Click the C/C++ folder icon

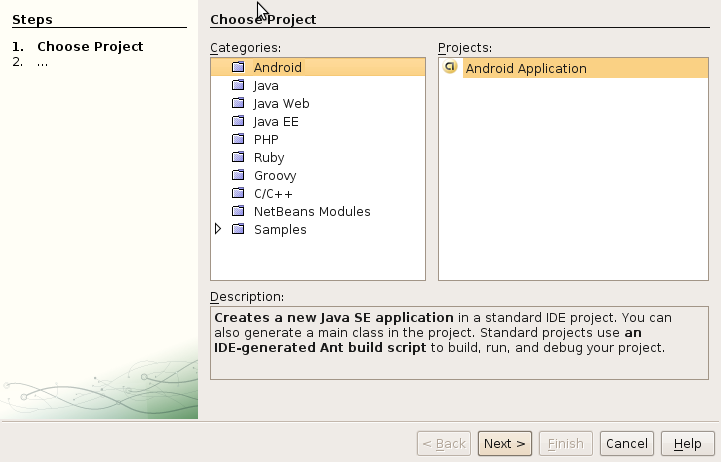tap(238, 194)
